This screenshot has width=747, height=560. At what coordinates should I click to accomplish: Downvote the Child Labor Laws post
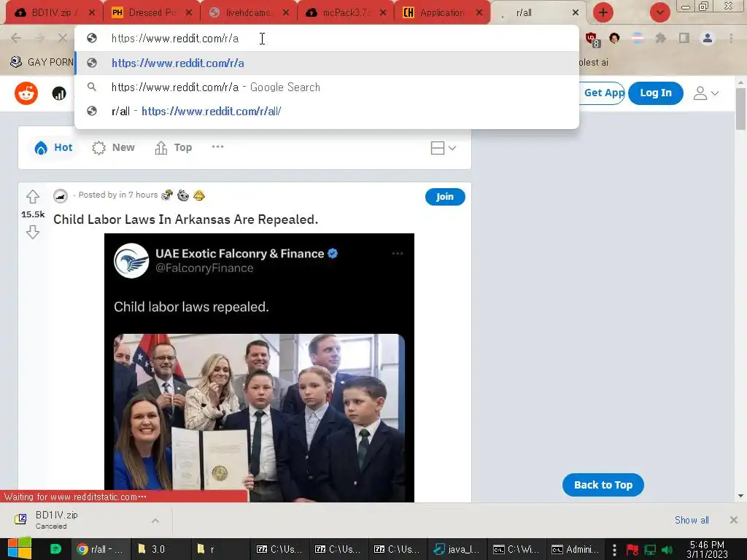tap(32, 232)
